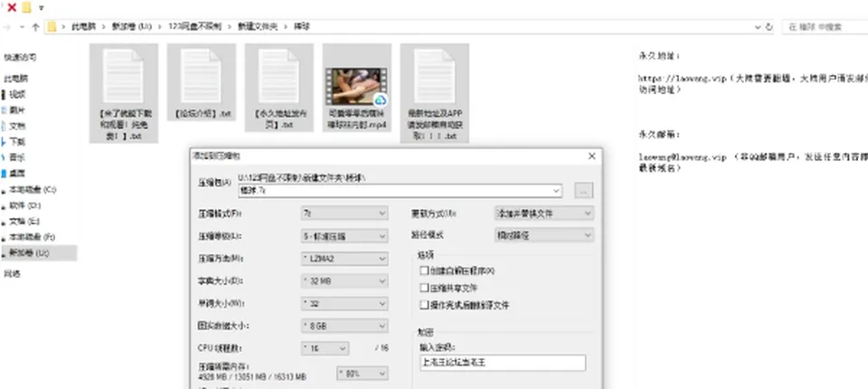
Task: Click the laowang@laowang.vip email in the text pane
Action: (x=682, y=158)
